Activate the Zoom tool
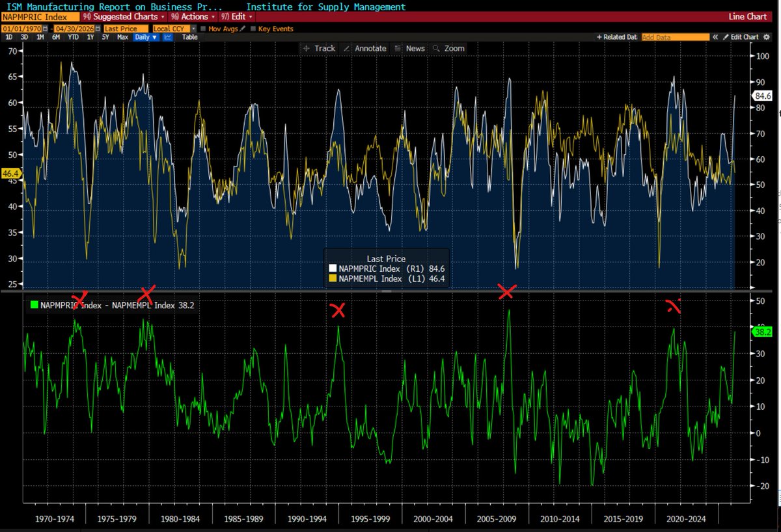The width and height of the screenshot is (781, 532). [x=448, y=48]
